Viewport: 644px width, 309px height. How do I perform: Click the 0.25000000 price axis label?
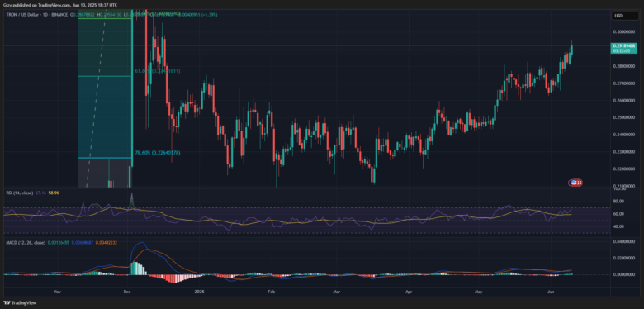pyautogui.click(x=624, y=117)
